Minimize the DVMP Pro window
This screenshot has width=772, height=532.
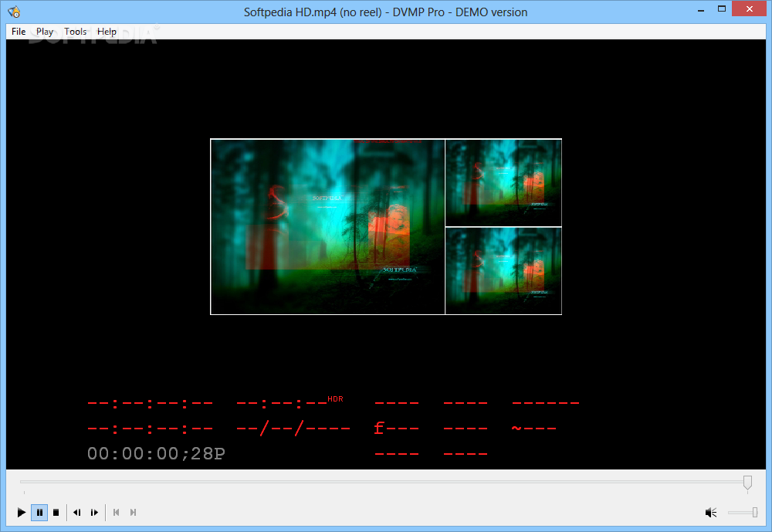pyautogui.click(x=701, y=10)
